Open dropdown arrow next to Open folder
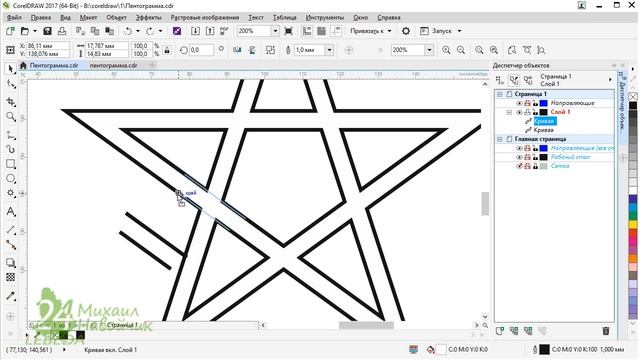Screen dimensions: 640x360 (35, 31)
